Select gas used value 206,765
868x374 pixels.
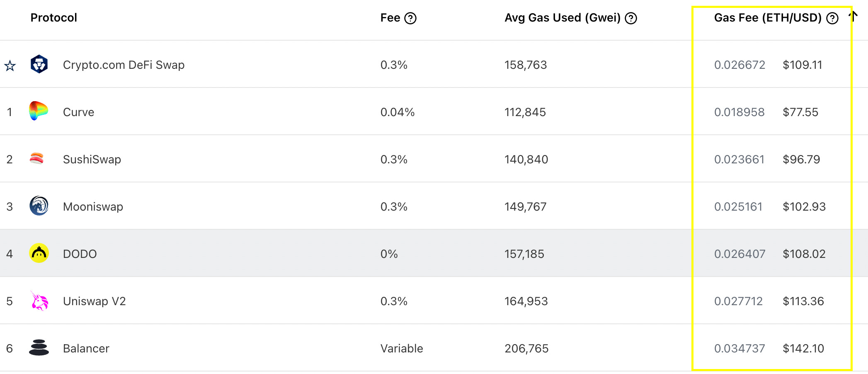(526, 348)
